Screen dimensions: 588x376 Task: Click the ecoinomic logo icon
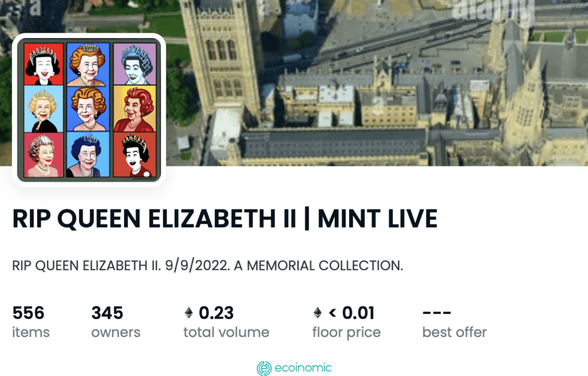point(264,368)
